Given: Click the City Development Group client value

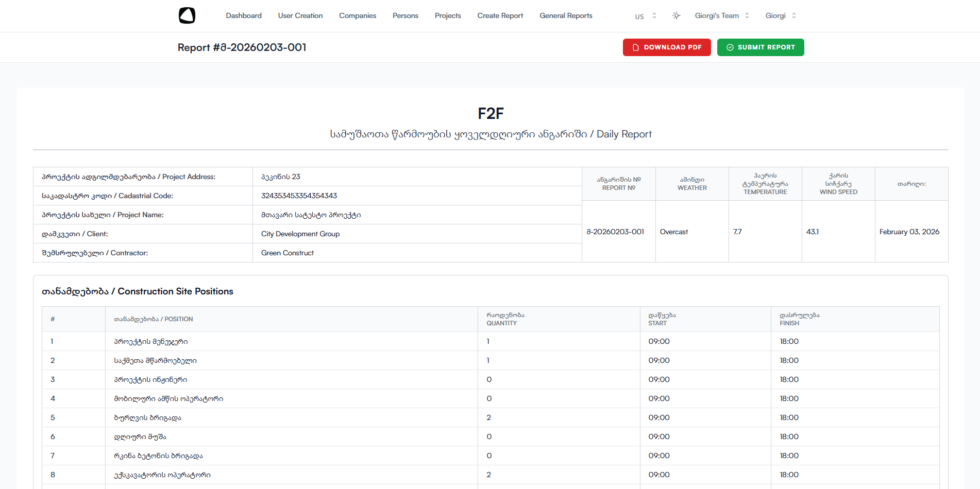Looking at the screenshot, I should coord(300,234).
